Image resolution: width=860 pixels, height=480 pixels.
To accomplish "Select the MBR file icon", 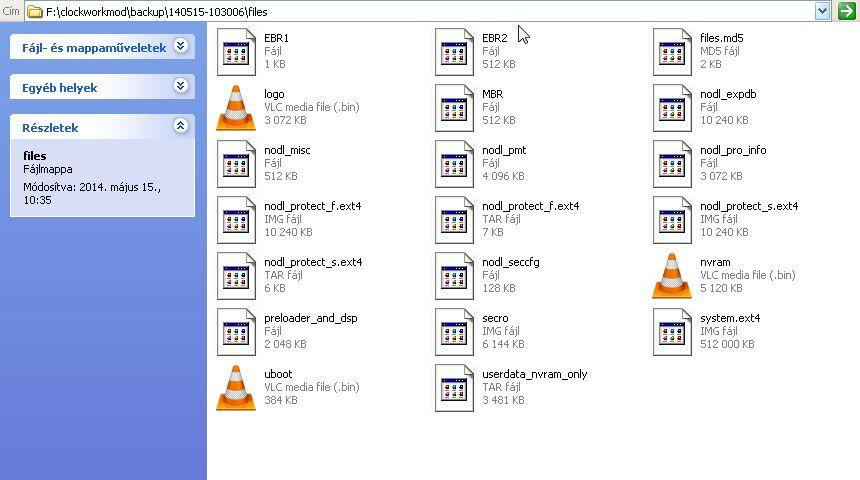I will [454, 108].
